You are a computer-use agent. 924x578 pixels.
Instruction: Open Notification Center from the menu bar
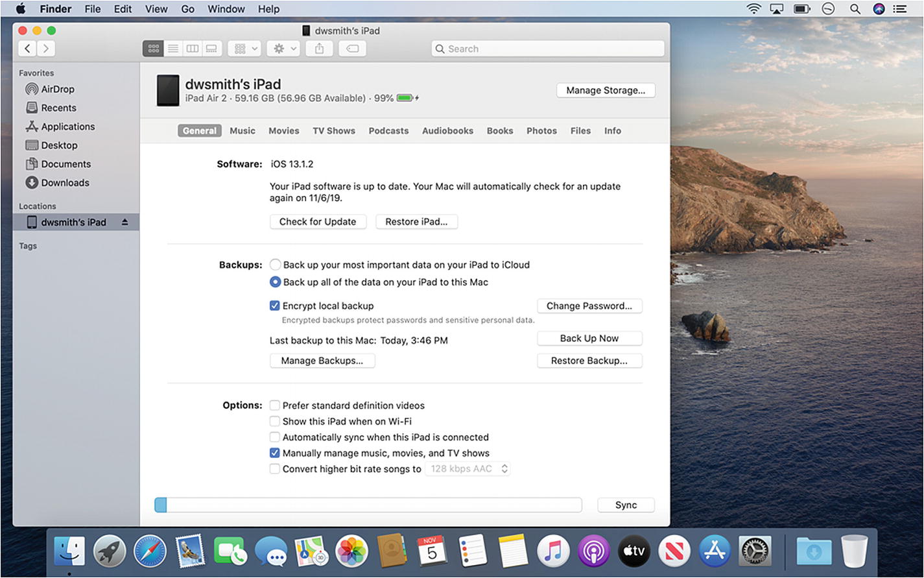click(899, 9)
